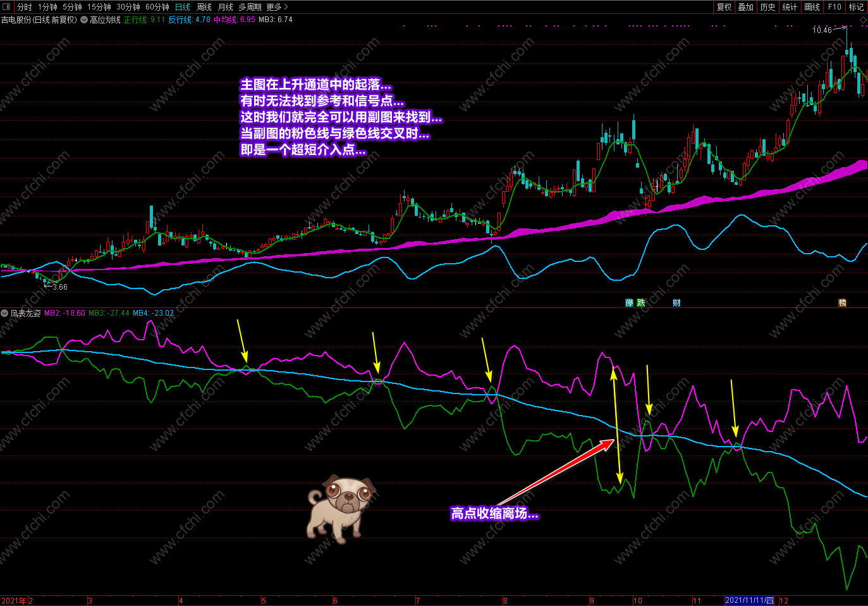Click the 高位划线 indicator name
Screen dimensions: 868x606
tap(105, 20)
